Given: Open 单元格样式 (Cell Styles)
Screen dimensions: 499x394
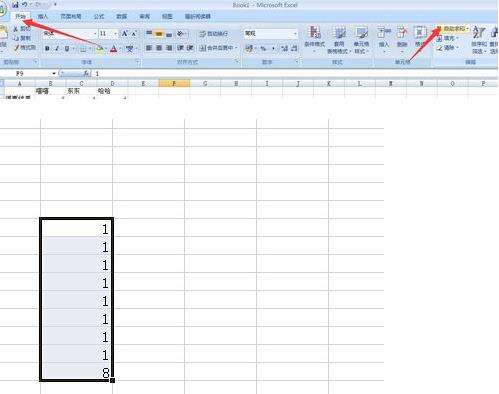Looking at the screenshot, I should pyautogui.click(x=361, y=40).
